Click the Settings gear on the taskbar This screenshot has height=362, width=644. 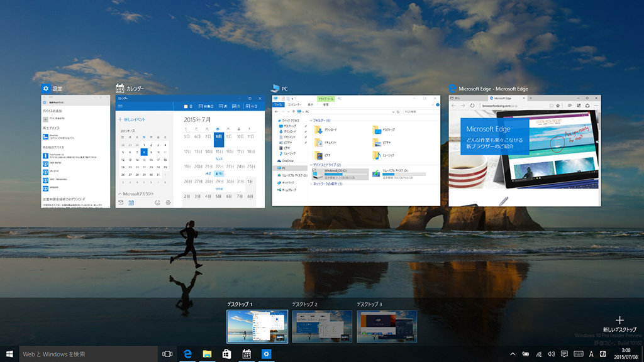[266, 354]
